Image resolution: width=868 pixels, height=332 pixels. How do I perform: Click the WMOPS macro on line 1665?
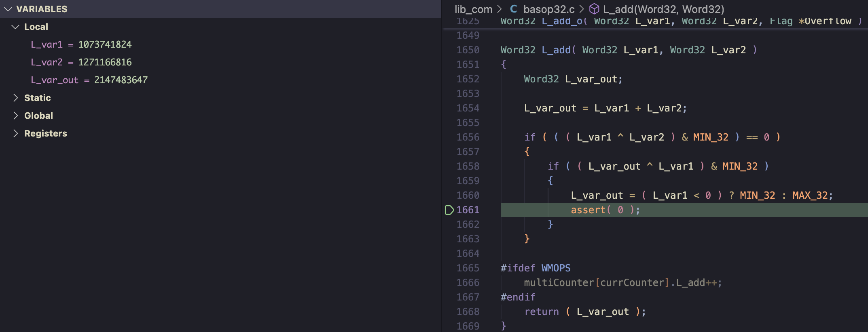(556, 268)
